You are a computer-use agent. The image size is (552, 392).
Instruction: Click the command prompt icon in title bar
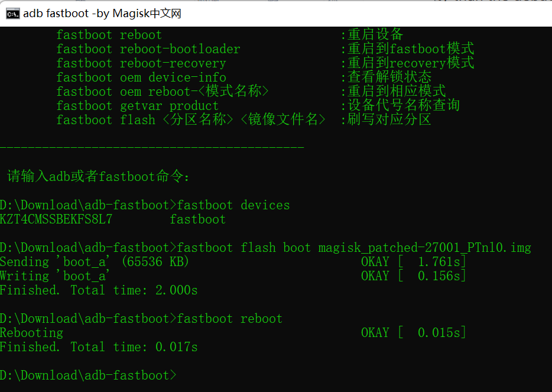[x=13, y=13]
